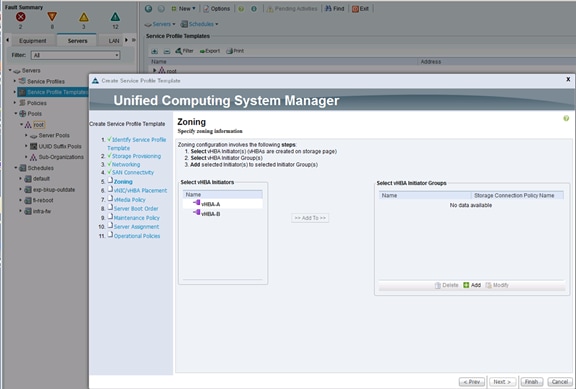576x389 pixels.
Task: Click Modify under initiator groups
Action: point(497,285)
